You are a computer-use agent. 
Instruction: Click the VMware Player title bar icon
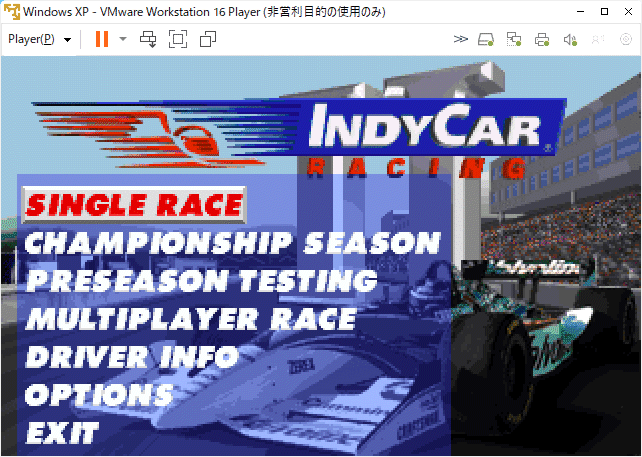(11, 11)
